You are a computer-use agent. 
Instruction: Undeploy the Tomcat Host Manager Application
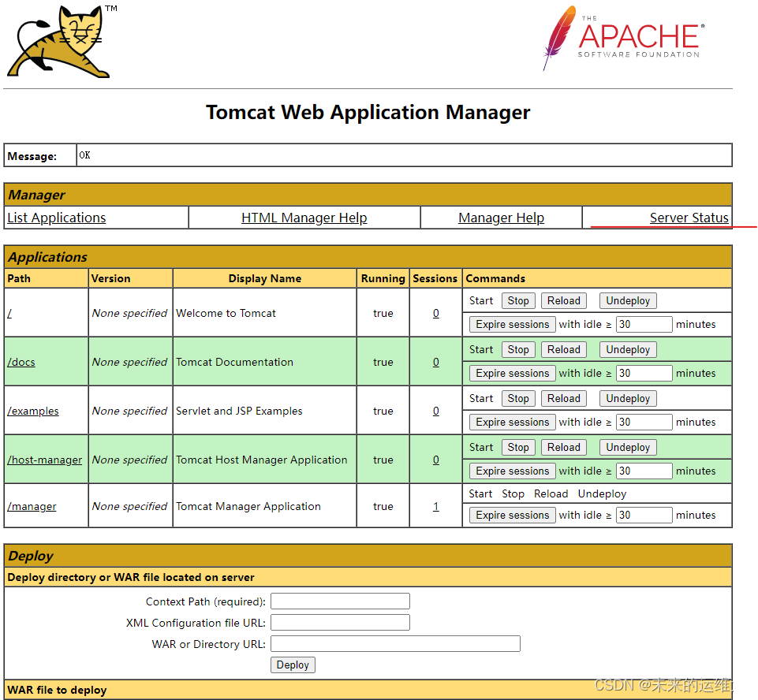(628, 447)
